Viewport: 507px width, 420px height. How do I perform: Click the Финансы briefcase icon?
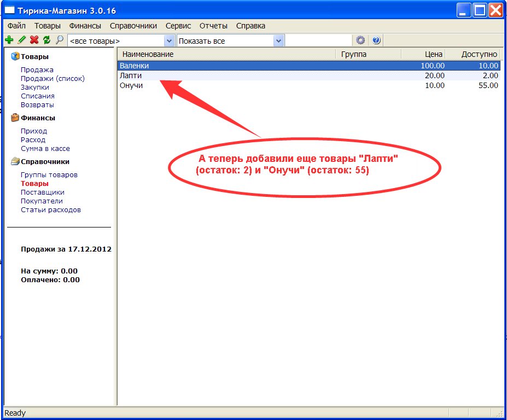(x=15, y=118)
